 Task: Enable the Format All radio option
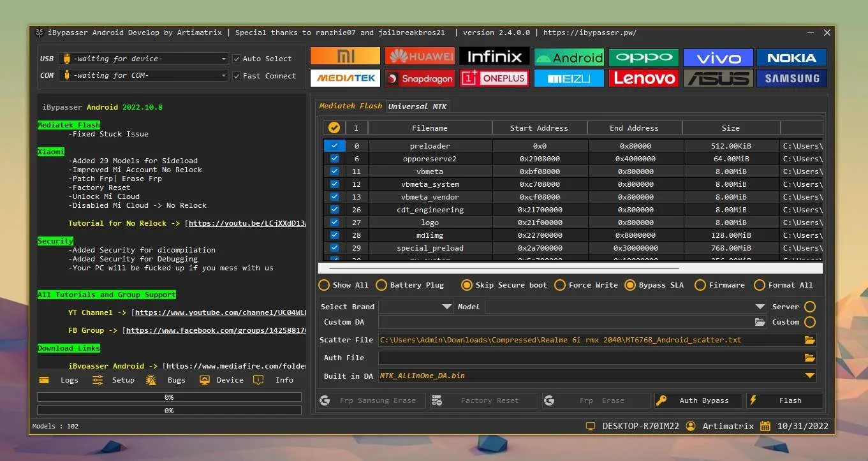(759, 285)
